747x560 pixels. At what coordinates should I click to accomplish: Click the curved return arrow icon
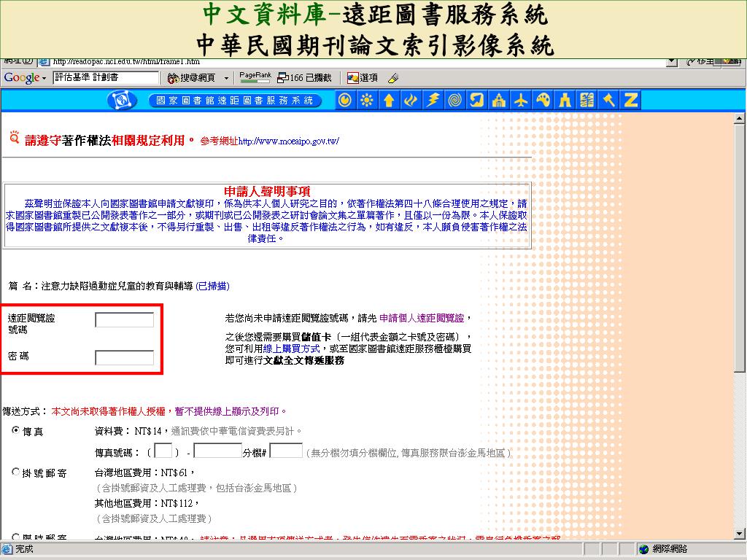pos(477,100)
